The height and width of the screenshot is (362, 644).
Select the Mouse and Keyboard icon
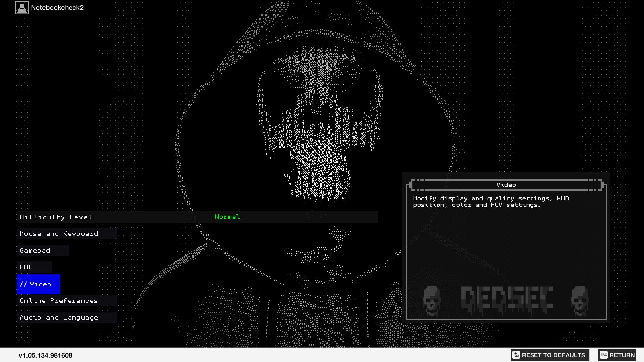59,233
